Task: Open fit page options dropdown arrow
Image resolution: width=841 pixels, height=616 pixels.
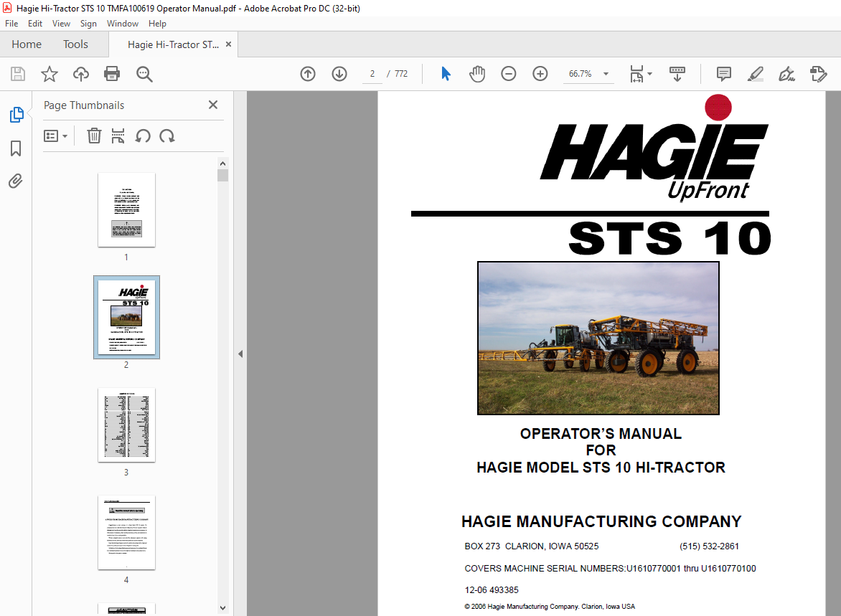Action: tap(649, 74)
